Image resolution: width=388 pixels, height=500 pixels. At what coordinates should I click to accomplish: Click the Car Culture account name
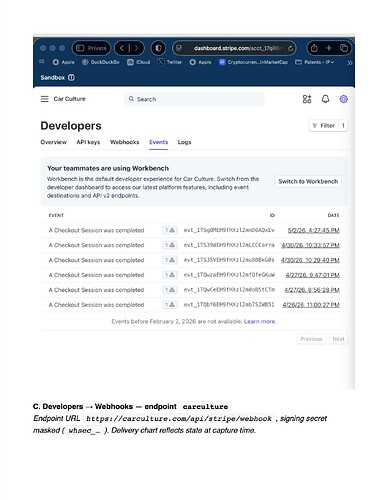[x=70, y=99]
